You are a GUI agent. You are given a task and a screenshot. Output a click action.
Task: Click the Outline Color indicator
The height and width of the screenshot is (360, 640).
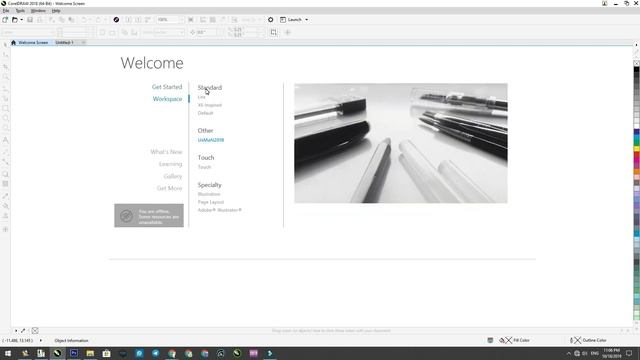coord(588,340)
